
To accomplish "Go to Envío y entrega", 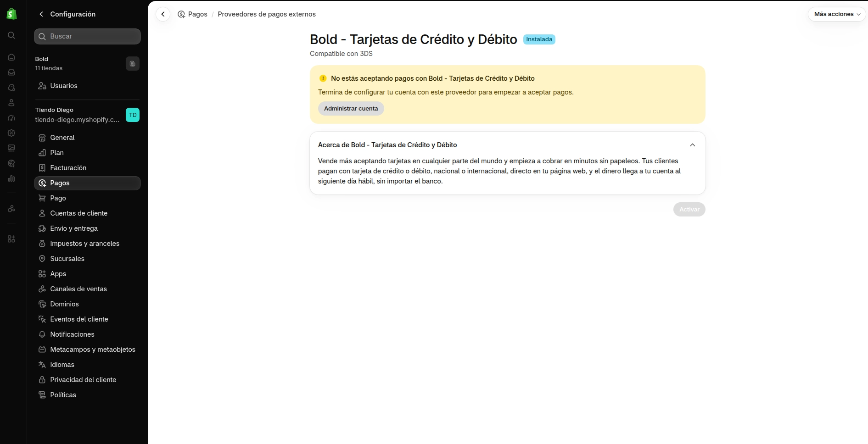I will click(x=87, y=228).
